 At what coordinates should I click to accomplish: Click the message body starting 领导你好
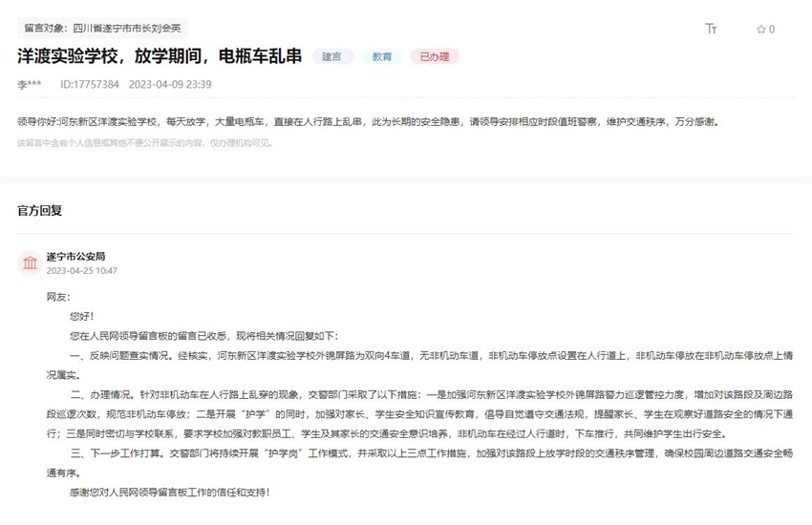point(368,121)
